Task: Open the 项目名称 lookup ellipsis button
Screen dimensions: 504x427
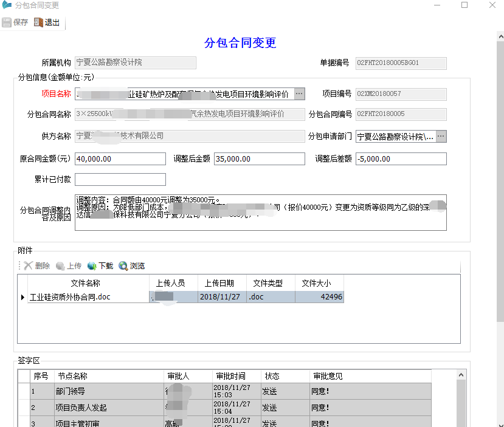Action: pos(299,94)
